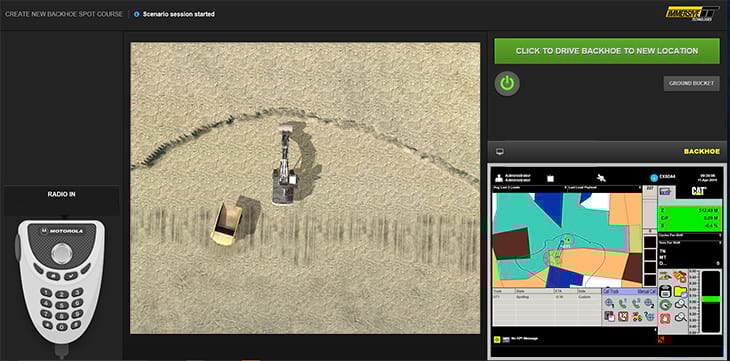Click the green circular clock icon
This screenshot has height=361, width=730.
[666, 305]
